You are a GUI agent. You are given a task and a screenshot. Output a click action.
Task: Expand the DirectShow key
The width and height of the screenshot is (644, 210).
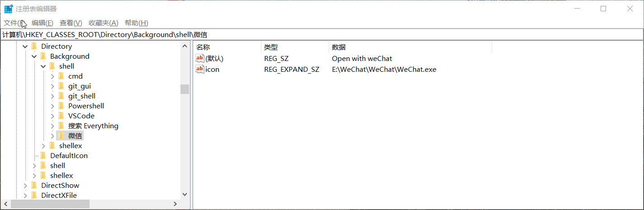point(25,185)
